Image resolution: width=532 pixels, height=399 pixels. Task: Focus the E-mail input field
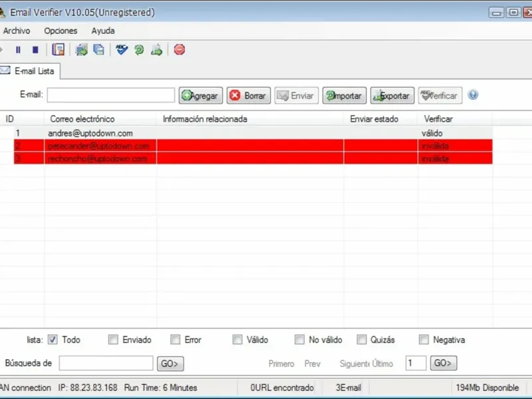(111, 95)
